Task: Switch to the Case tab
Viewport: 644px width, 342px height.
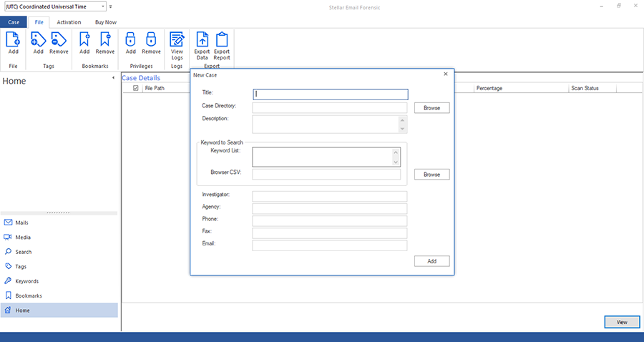Action: 14,22
